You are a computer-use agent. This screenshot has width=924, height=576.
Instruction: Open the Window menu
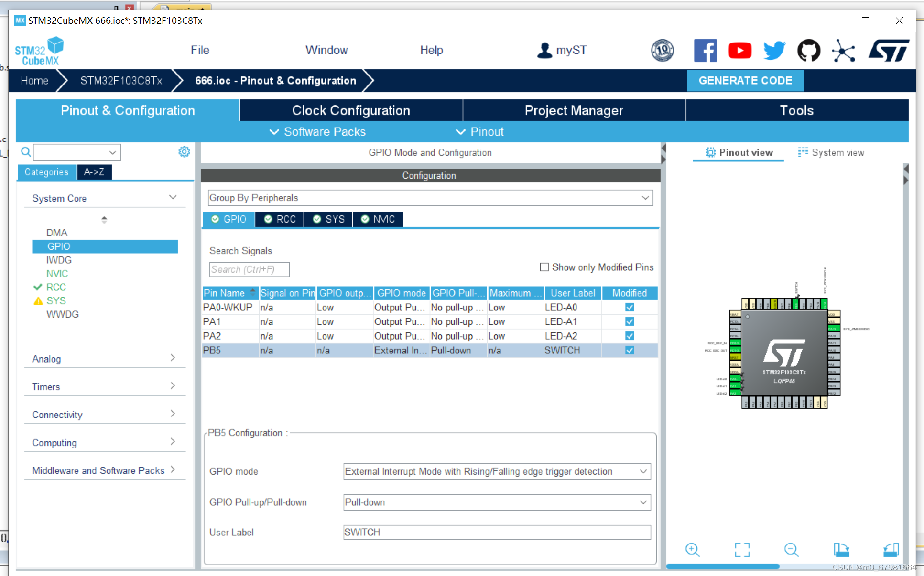click(x=326, y=50)
